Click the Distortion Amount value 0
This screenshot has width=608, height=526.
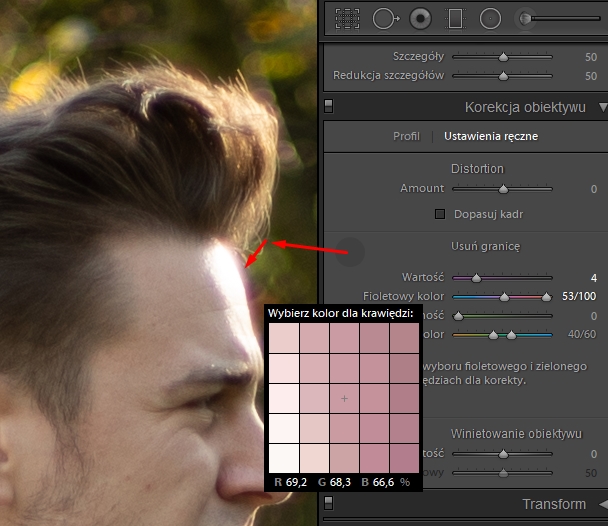[x=594, y=189]
